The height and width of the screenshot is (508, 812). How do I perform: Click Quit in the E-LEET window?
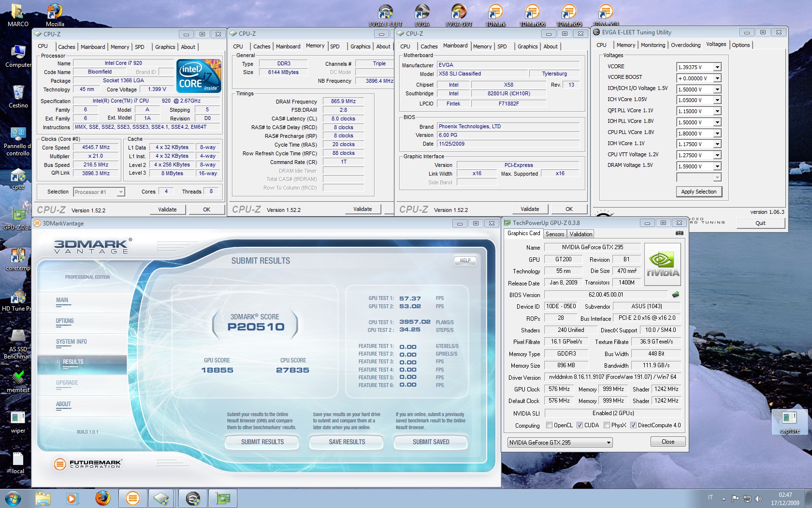coord(760,223)
